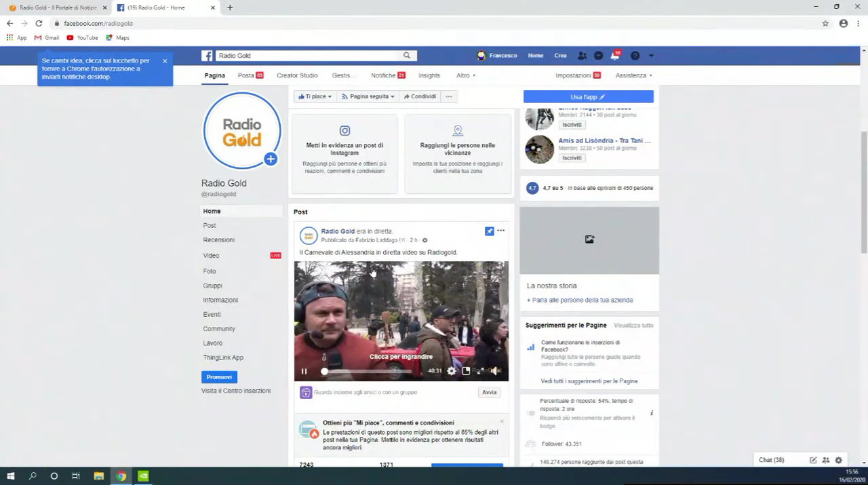Close the Chrome notification permission tooltip
The width and height of the screenshot is (868, 485).
click(164, 61)
